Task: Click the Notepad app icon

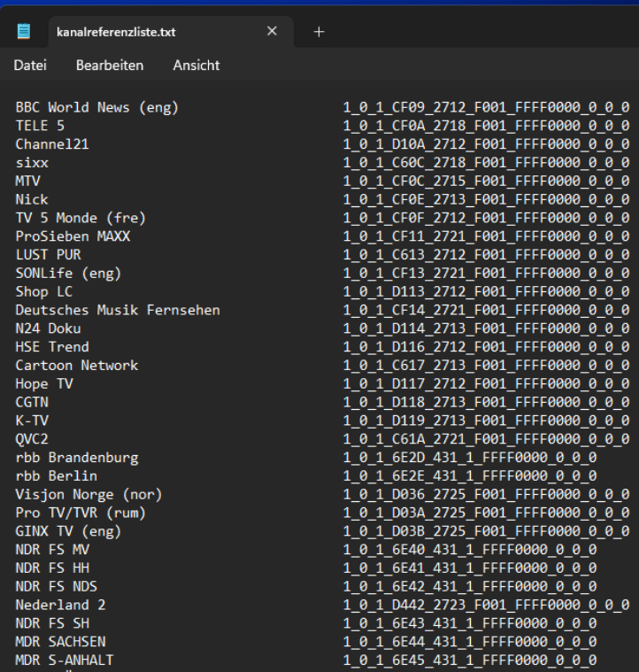Action: (x=24, y=31)
